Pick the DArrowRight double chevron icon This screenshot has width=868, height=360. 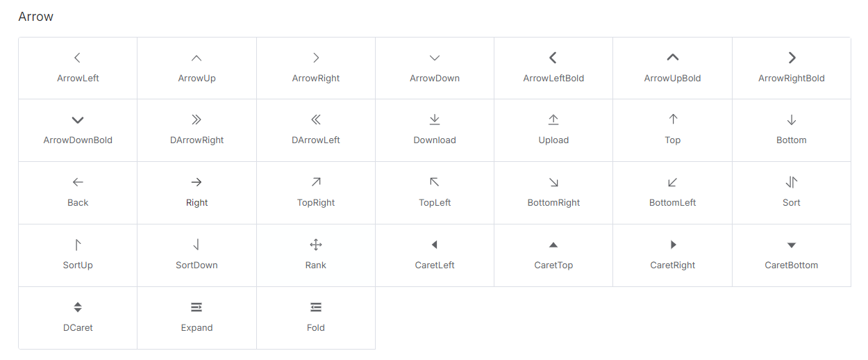point(197,120)
